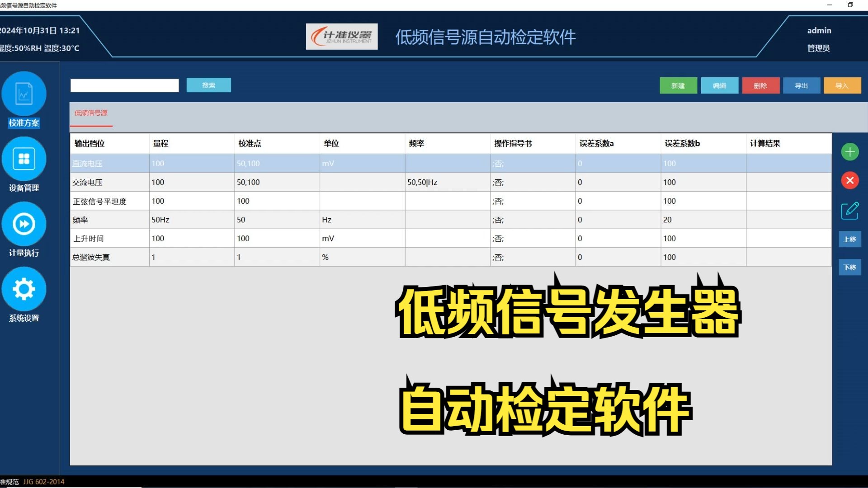Click the error coefficient b value 20
This screenshot has width=868, height=488.
[x=703, y=220]
